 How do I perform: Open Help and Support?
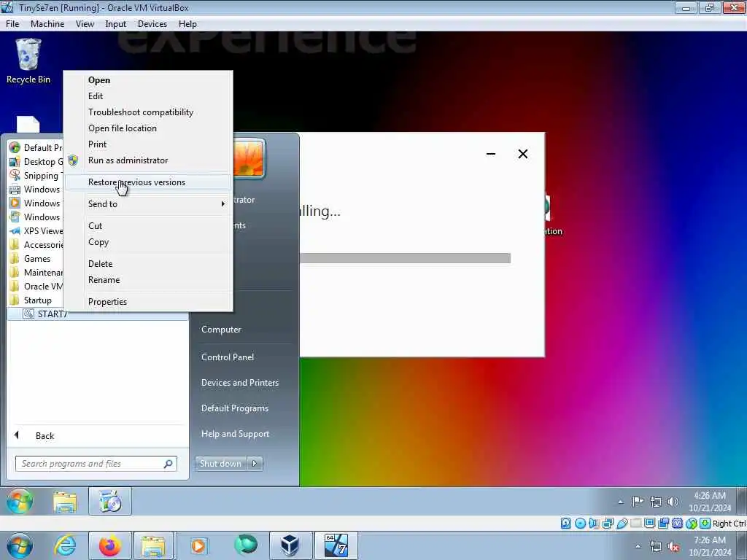(x=235, y=434)
